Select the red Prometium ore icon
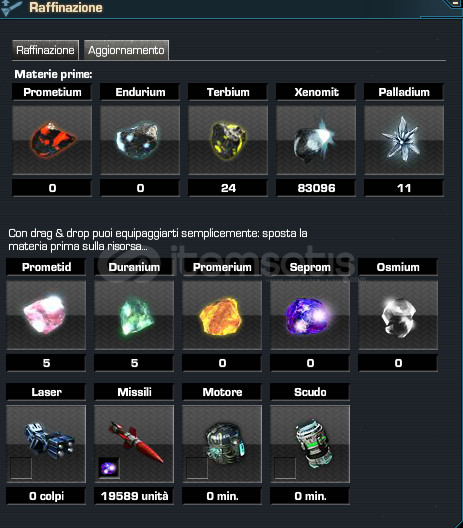The image size is (463, 528). (52, 140)
